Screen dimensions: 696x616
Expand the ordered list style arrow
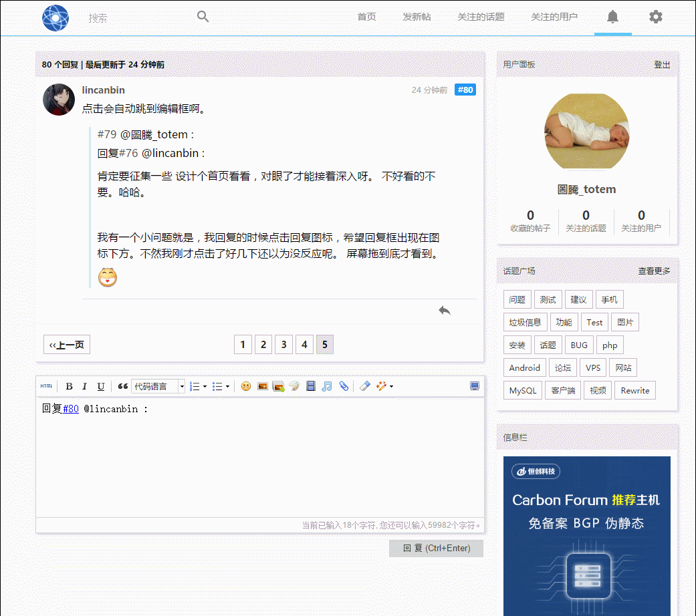pyautogui.click(x=205, y=386)
